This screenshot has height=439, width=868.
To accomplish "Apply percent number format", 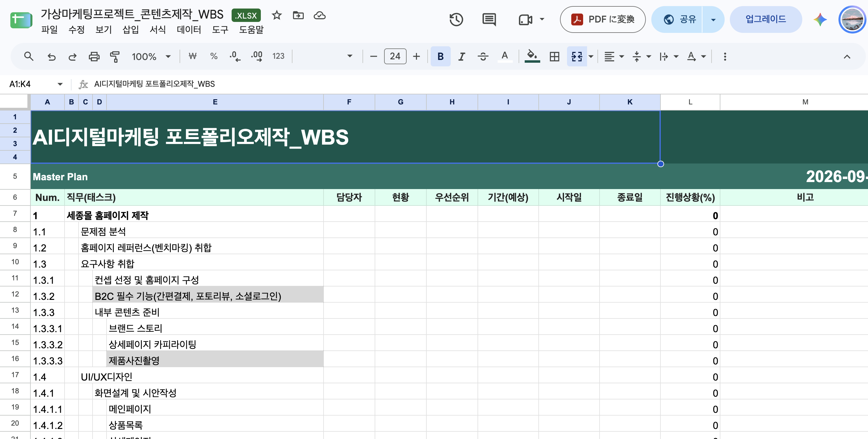I will pyautogui.click(x=214, y=56).
